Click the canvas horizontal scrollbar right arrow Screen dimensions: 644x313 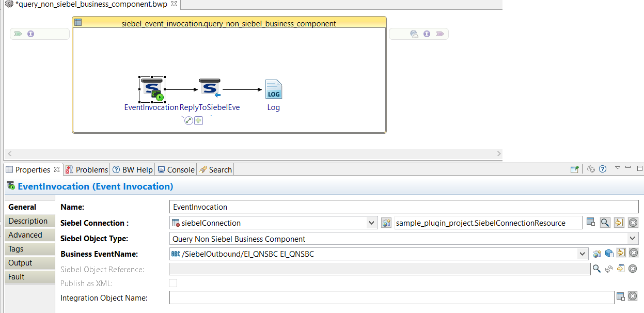pyautogui.click(x=498, y=154)
